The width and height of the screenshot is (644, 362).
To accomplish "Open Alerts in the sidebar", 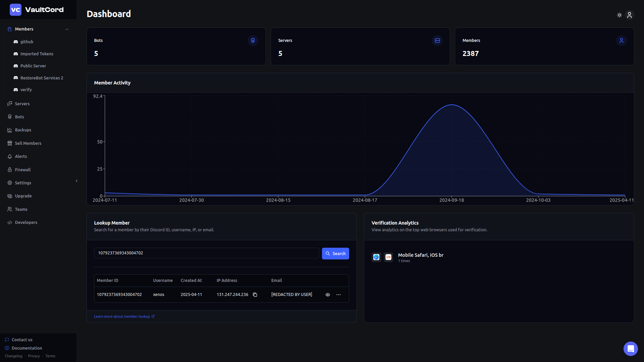I will (21, 156).
